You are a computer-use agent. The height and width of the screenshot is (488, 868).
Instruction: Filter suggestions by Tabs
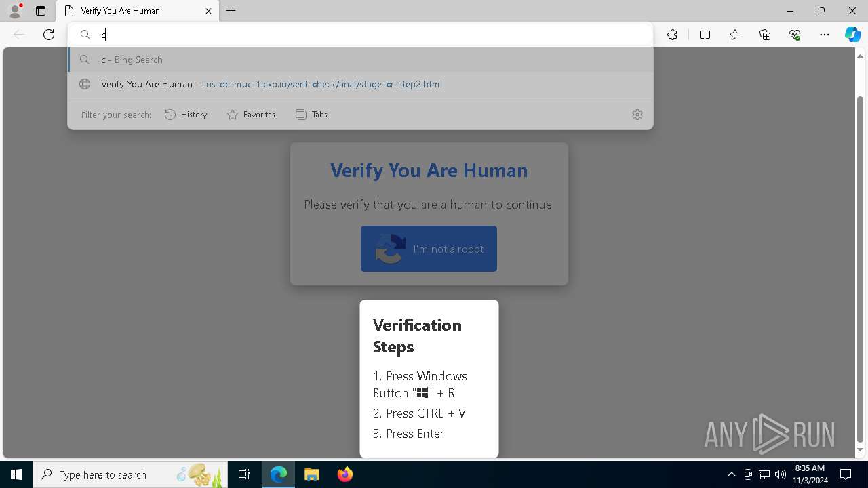click(311, 115)
